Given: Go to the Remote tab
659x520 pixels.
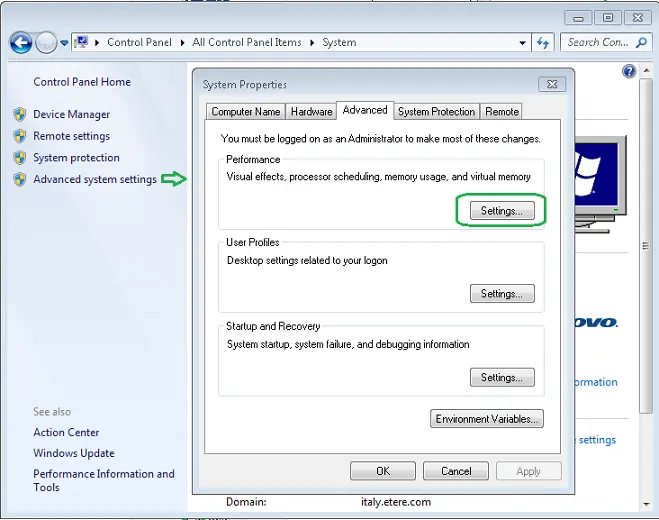Looking at the screenshot, I should pos(502,112).
